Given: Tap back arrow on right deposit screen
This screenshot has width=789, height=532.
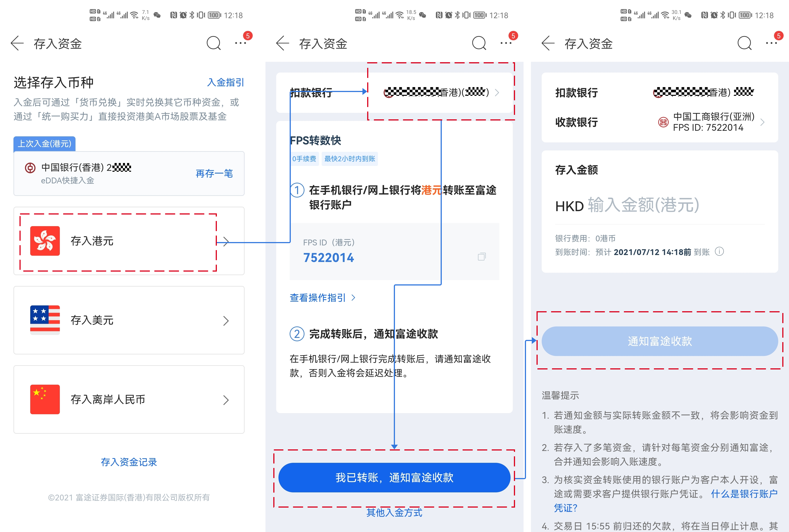Looking at the screenshot, I should (548, 43).
